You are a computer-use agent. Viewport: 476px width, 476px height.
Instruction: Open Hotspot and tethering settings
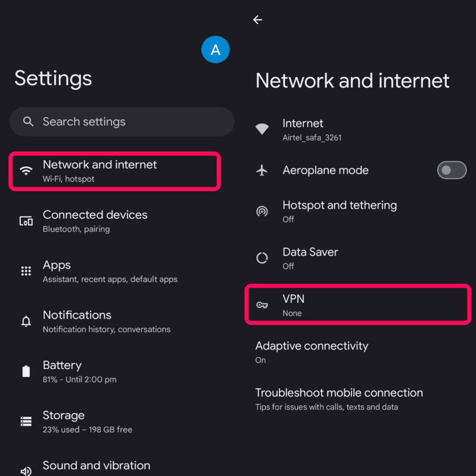tap(339, 212)
